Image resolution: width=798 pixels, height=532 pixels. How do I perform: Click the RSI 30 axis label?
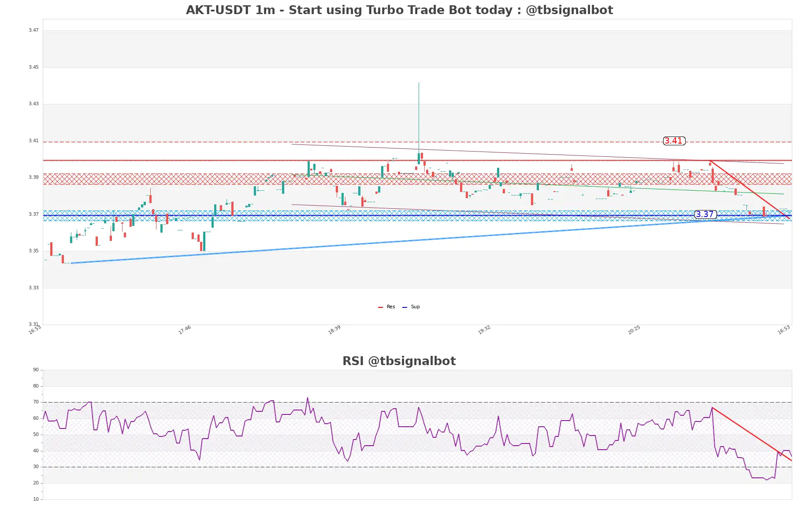[36, 467]
